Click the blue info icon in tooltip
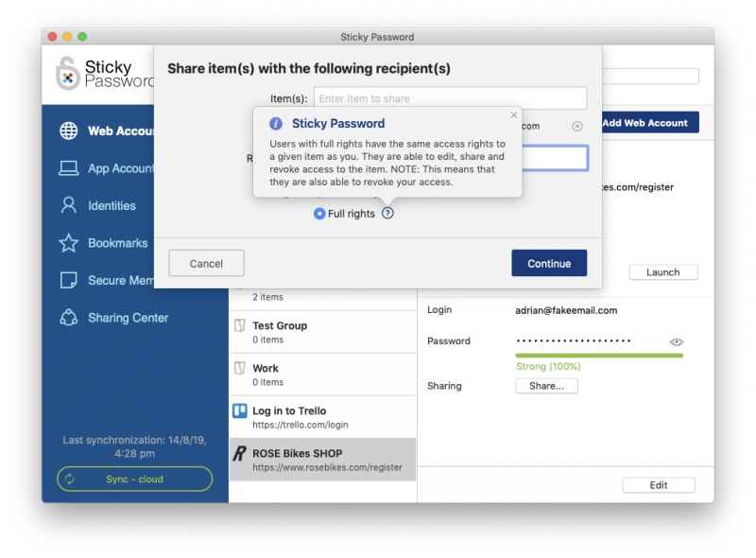Image resolution: width=756 pixels, height=558 pixels. click(x=275, y=124)
